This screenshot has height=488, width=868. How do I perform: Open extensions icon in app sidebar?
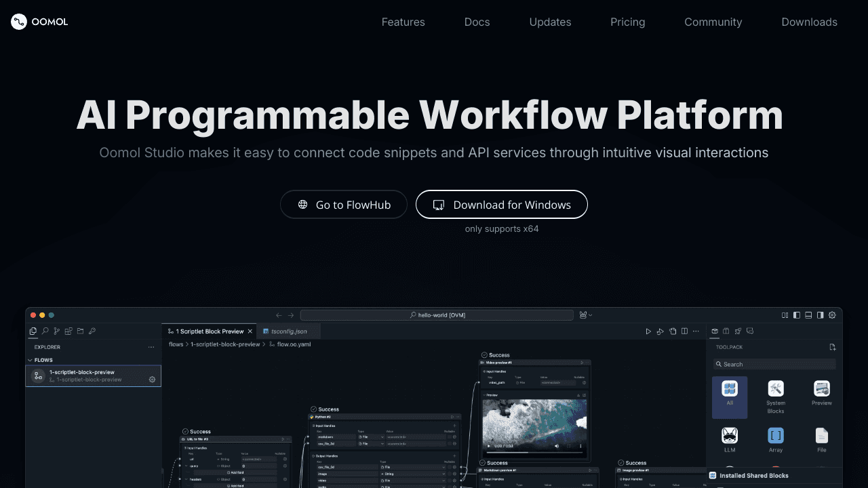[x=68, y=331]
